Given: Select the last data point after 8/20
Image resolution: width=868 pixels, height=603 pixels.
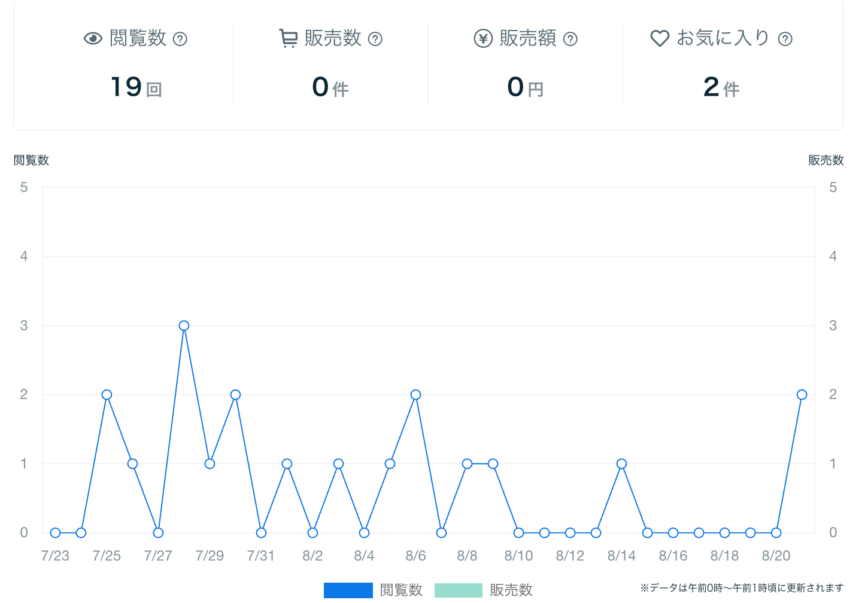Looking at the screenshot, I should point(802,395).
